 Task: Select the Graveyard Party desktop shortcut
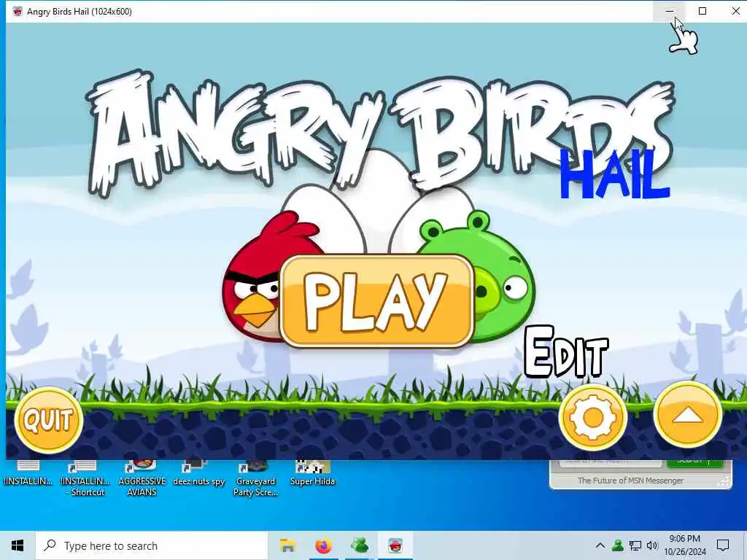pyautogui.click(x=255, y=480)
